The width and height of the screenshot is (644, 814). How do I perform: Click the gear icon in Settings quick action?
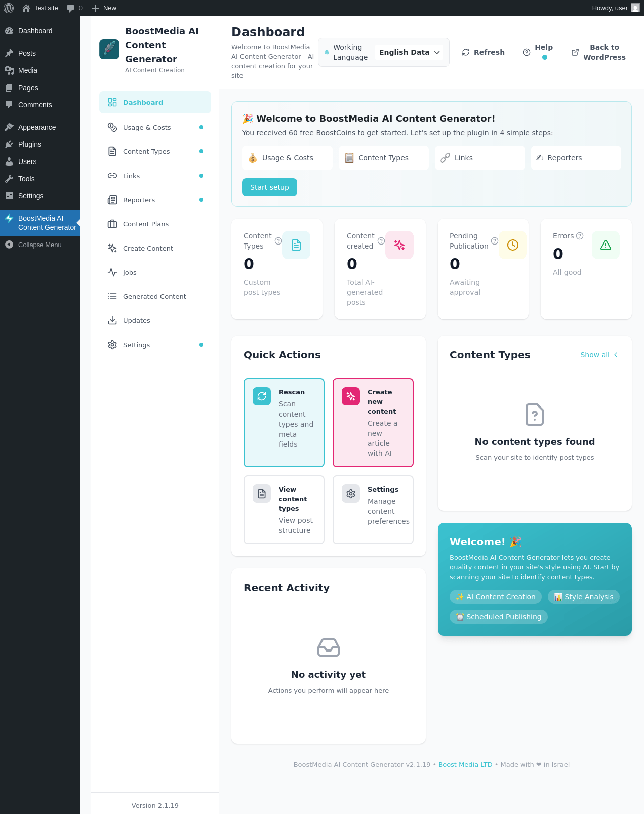click(351, 494)
